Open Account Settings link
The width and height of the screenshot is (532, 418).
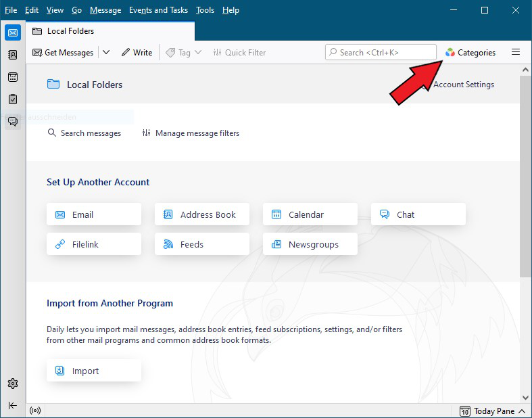coord(464,85)
